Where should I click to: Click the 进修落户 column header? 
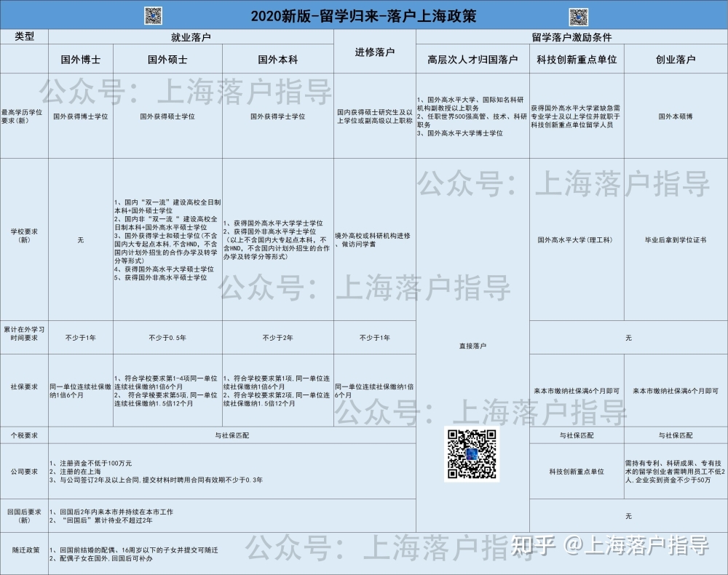(375, 52)
